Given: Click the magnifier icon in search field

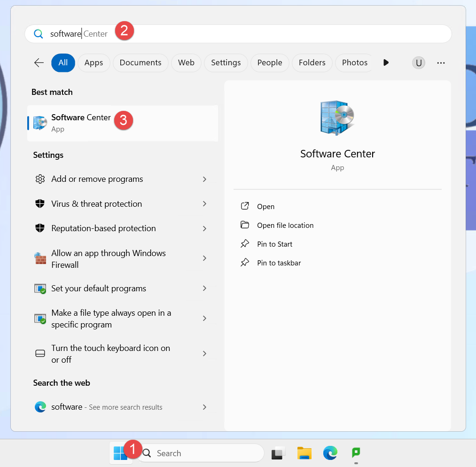Looking at the screenshot, I should coord(38,34).
